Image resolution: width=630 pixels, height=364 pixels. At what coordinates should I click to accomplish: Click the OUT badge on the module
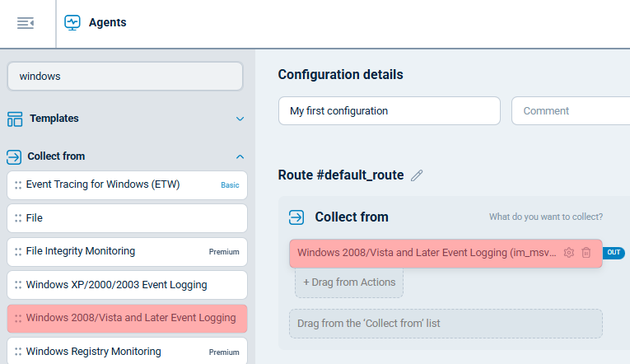(614, 253)
